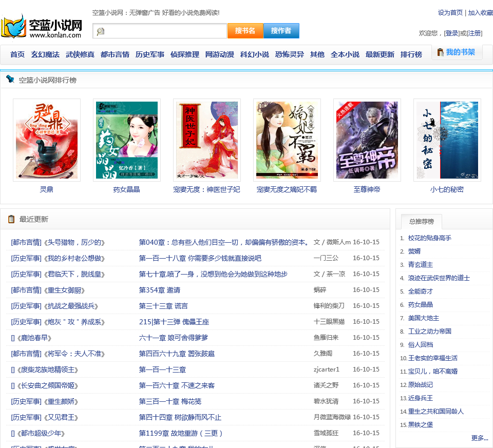Click the 至尊神帝 title link under cover
This screenshot has height=448, width=493.
(367, 189)
